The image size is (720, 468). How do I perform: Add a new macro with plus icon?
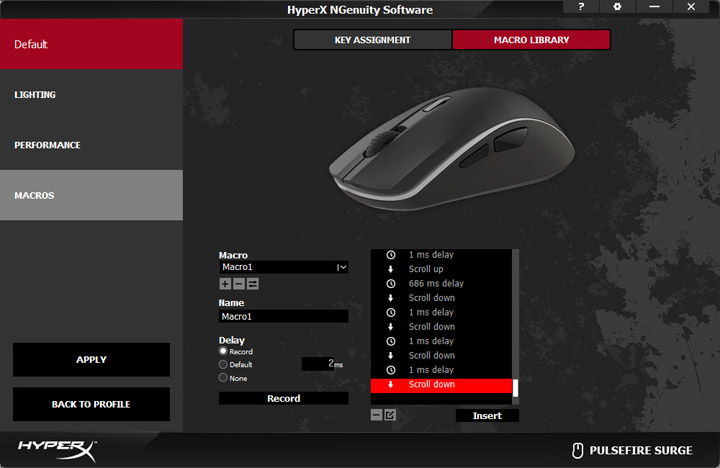(x=225, y=284)
